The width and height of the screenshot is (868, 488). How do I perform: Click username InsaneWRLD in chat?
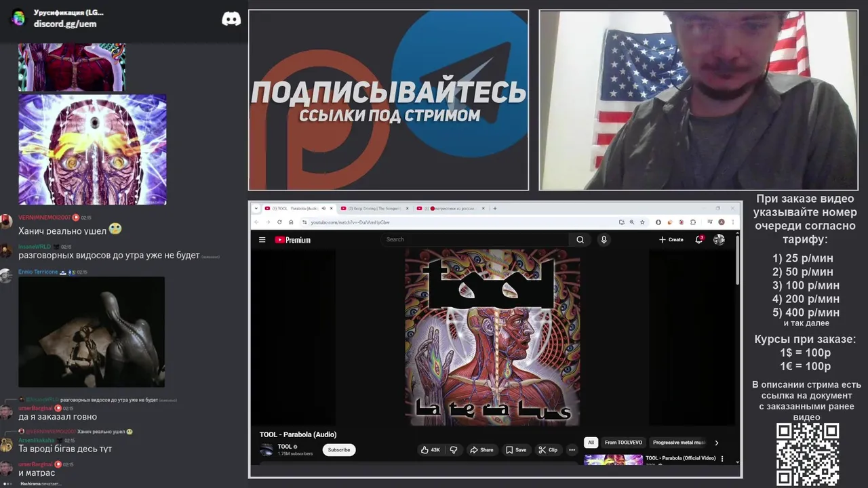pos(35,247)
